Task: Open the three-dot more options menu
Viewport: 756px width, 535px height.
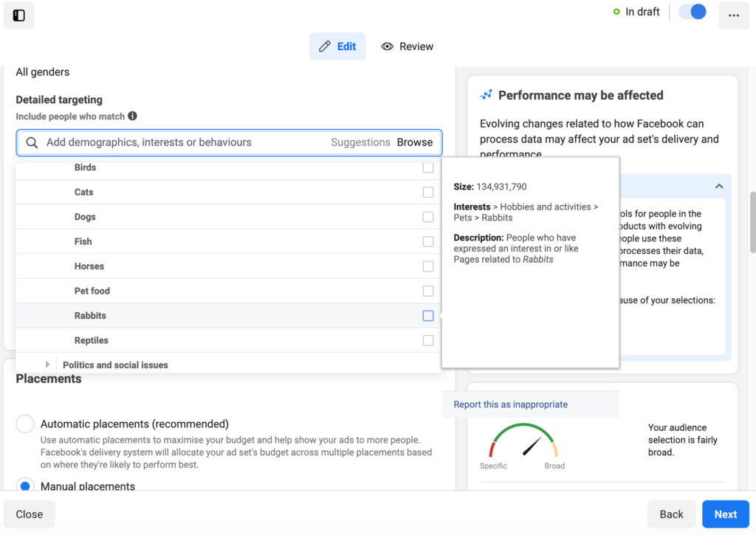Action: (733, 15)
